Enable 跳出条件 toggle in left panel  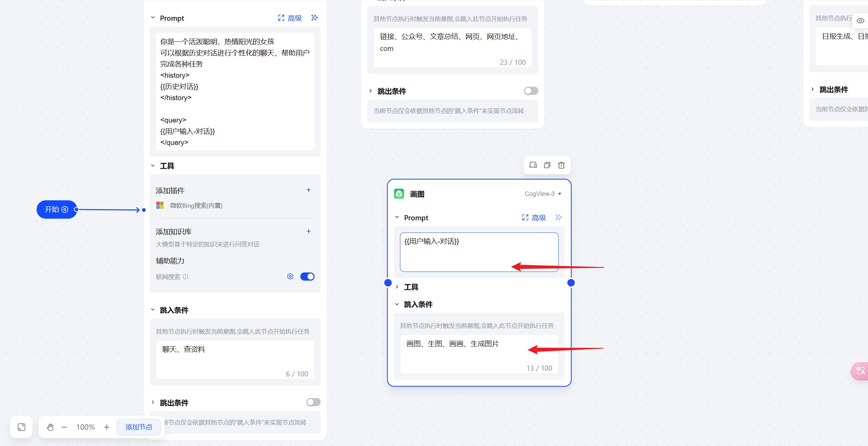click(x=313, y=402)
